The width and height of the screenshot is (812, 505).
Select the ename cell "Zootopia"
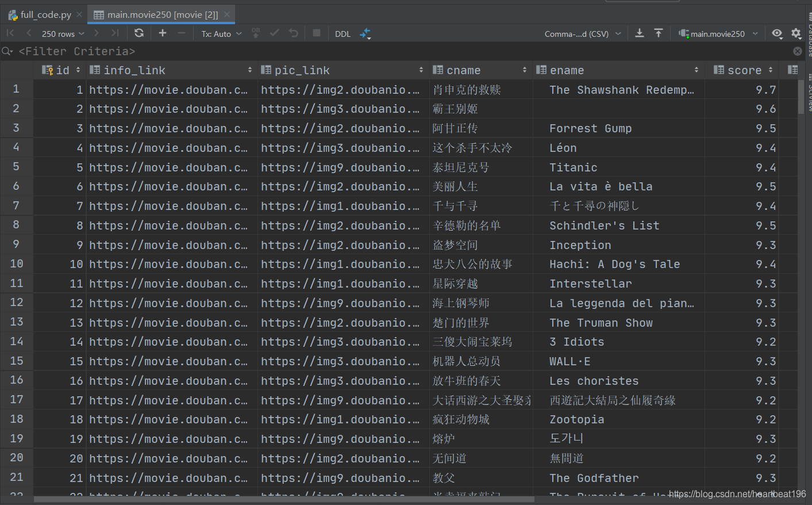coord(619,419)
